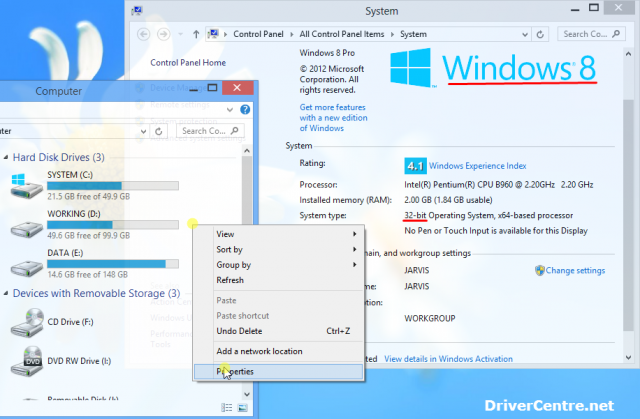Select '14.6 GB free of 148 GB' text
The height and width of the screenshot is (419, 640).
pos(88,275)
